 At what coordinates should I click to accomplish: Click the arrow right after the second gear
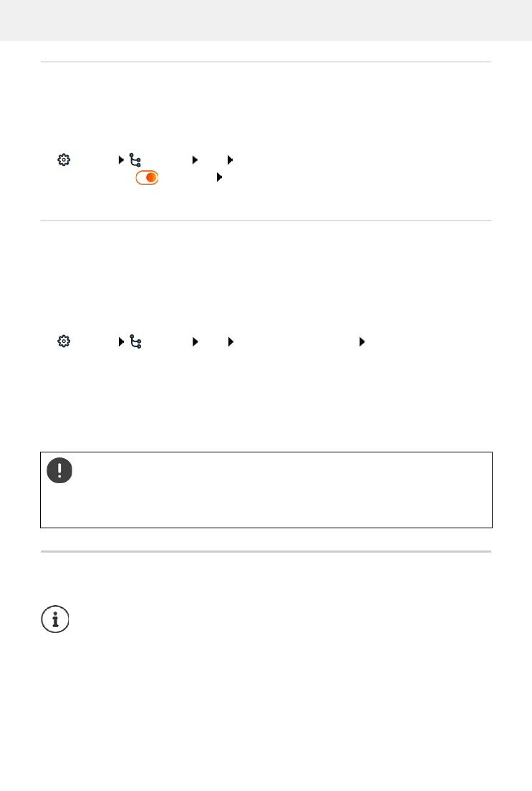pos(120,342)
